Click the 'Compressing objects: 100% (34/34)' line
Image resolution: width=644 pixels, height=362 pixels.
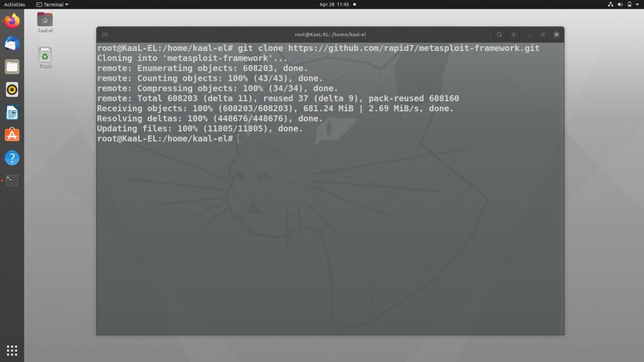[217, 88]
